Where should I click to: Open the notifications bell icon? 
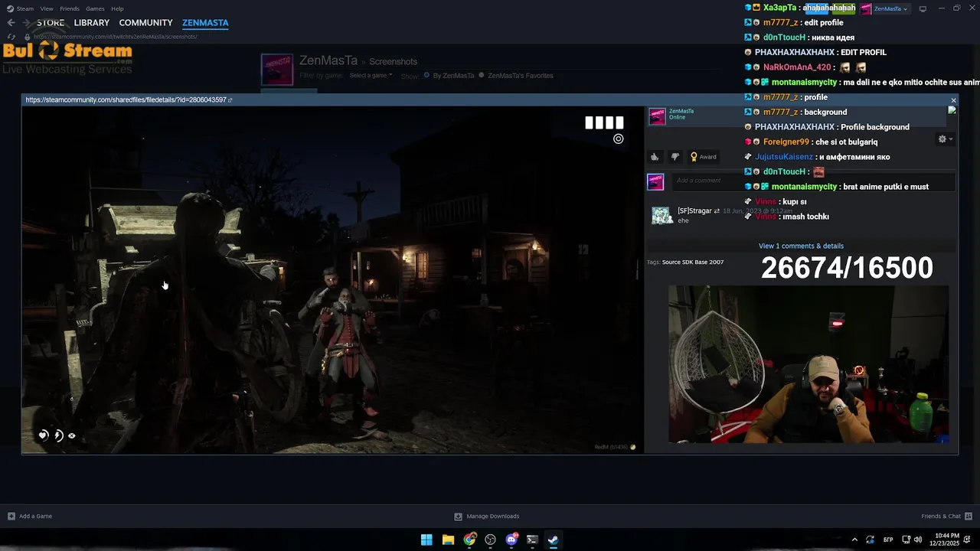pos(969,540)
